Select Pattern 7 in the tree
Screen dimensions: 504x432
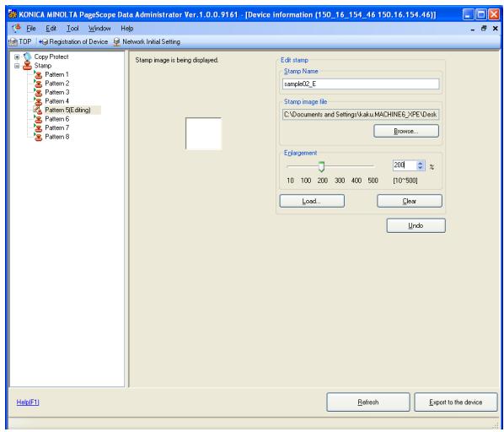[x=57, y=128]
